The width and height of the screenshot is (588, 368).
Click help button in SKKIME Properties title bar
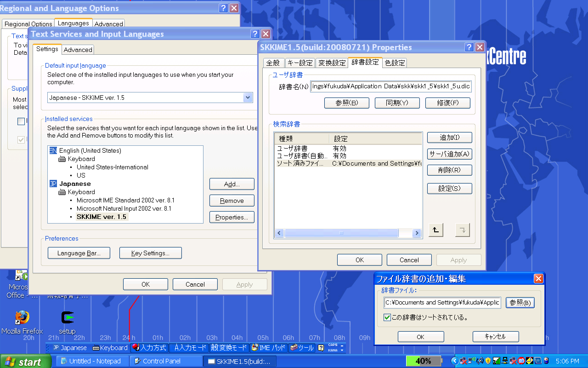click(x=469, y=47)
